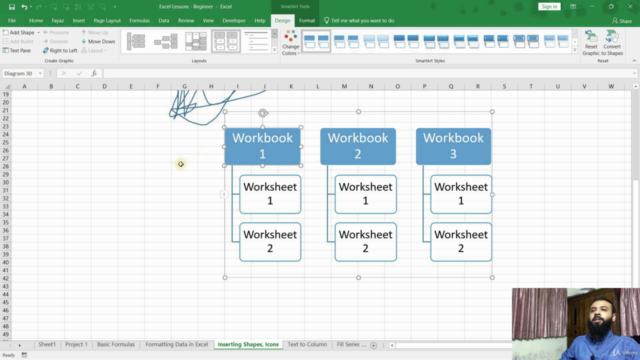The width and height of the screenshot is (640, 360).
Task: Click Convert to Shapes button
Action: [x=612, y=42]
